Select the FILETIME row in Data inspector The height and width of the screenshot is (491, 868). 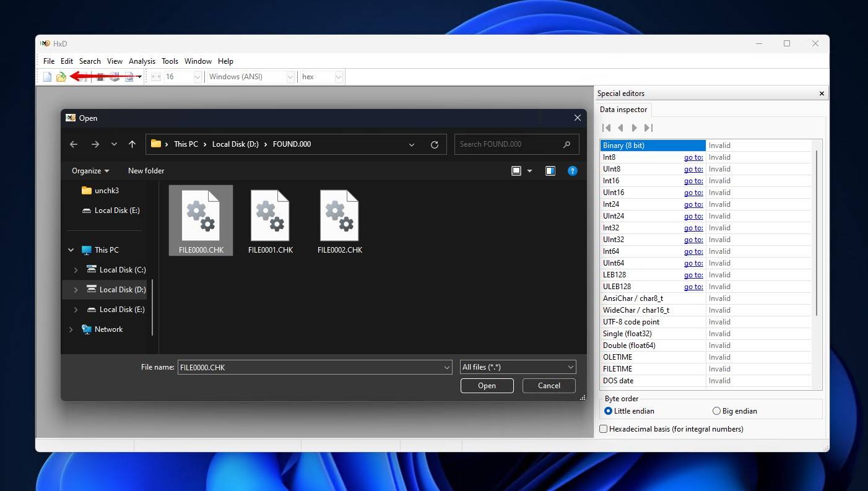(706, 369)
